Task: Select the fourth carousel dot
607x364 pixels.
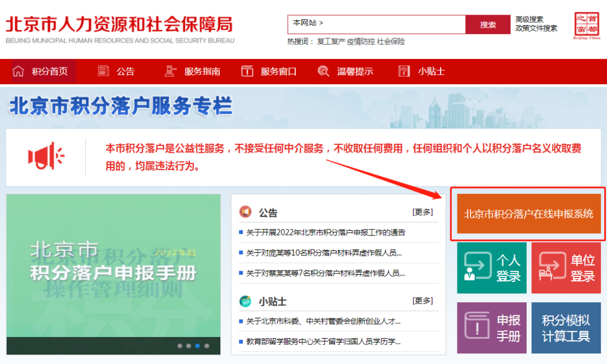Action: pos(207,346)
